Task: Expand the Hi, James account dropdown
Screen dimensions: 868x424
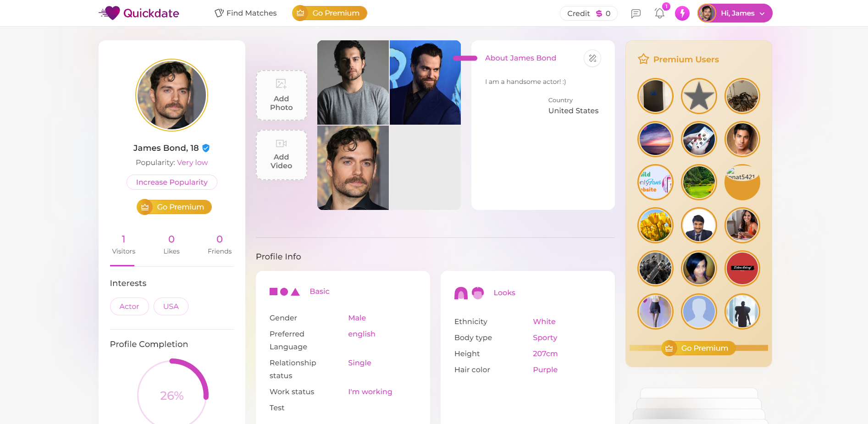Action: click(x=735, y=13)
